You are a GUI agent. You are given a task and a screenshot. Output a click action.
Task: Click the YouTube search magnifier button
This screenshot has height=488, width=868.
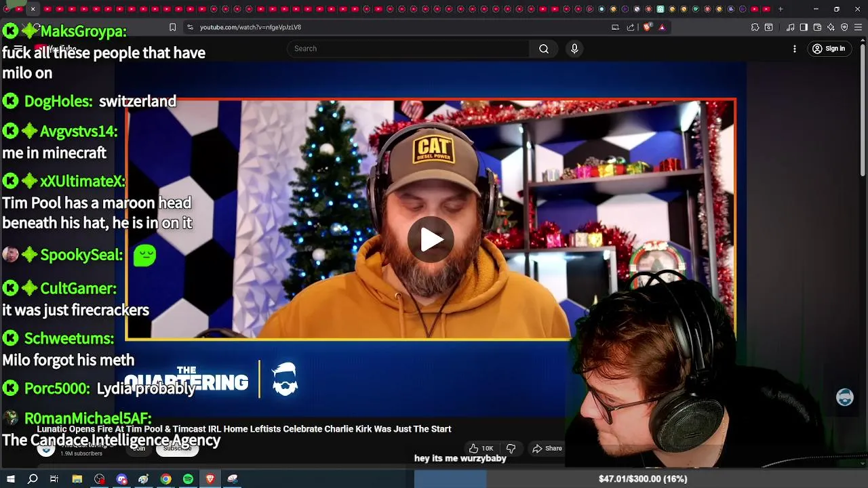click(x=544, y=49)
